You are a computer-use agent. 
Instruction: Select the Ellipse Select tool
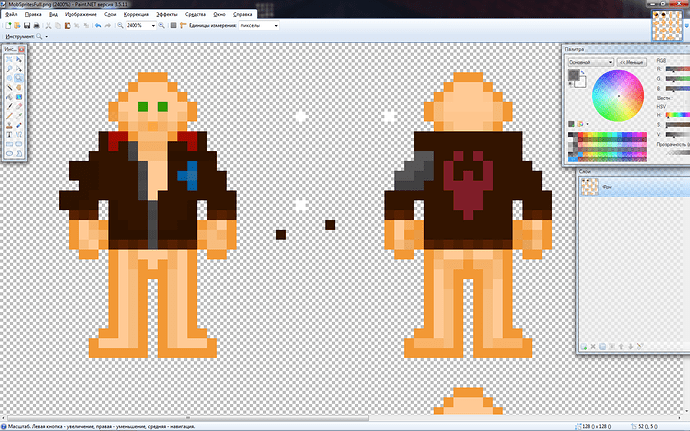point(9,78)
